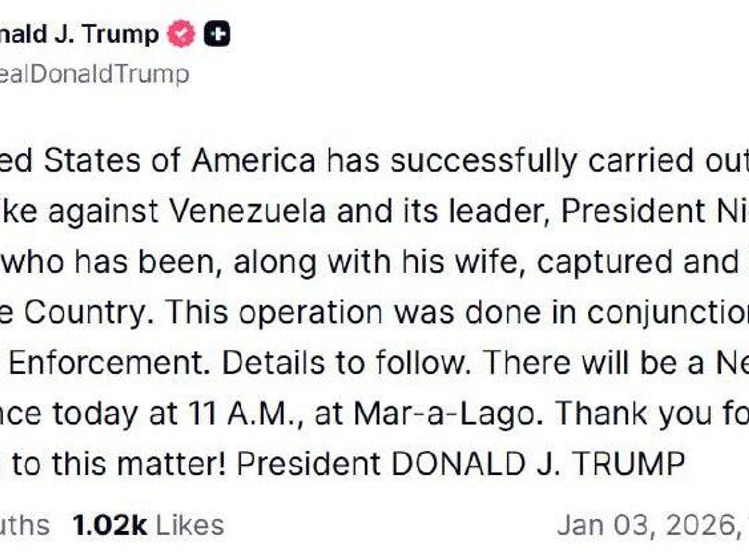Click the word Venezuela in the post

[x=248, y=211]
